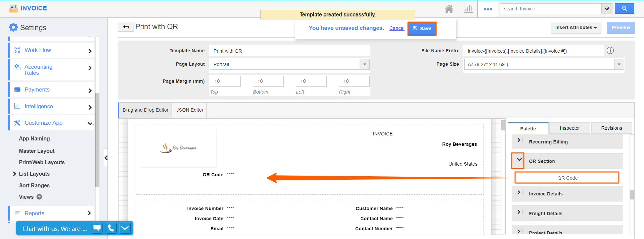
Task: Open the Page Layout dropdown
Action: 364,64
